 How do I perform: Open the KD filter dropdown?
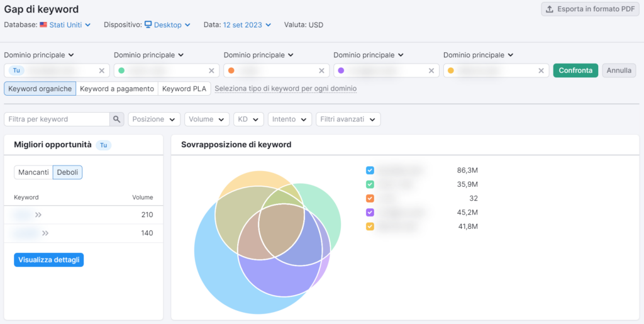coord(248,119)
